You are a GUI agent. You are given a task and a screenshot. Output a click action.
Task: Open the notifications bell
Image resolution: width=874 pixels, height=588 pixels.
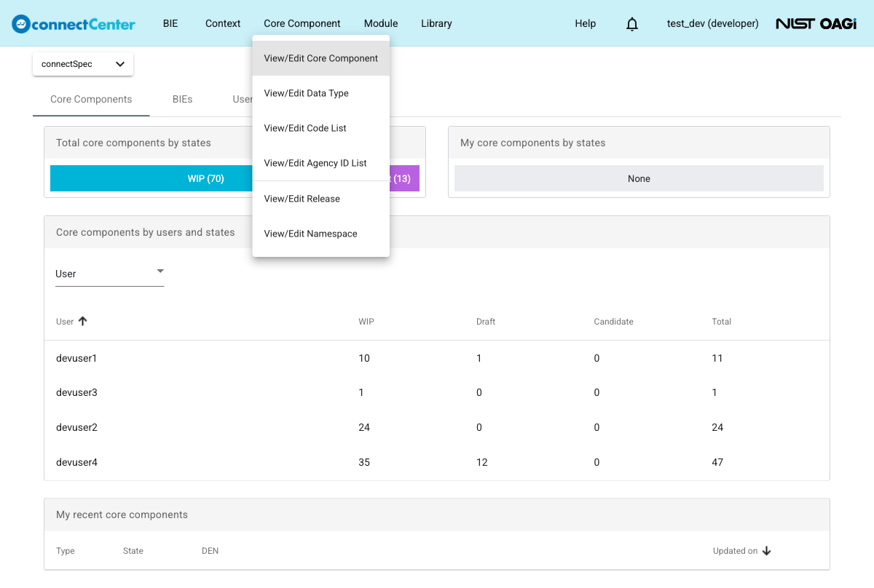point(632,24)
